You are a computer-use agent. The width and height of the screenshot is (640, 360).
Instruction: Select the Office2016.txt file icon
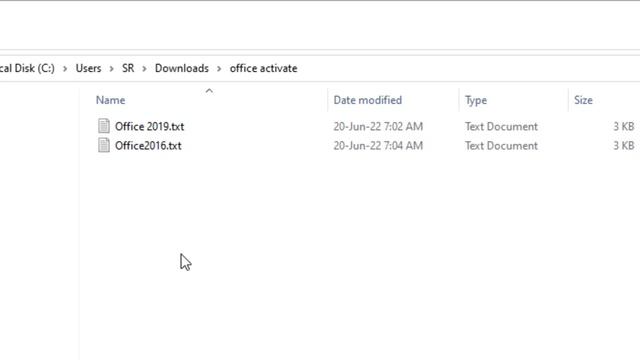point(104,145)
